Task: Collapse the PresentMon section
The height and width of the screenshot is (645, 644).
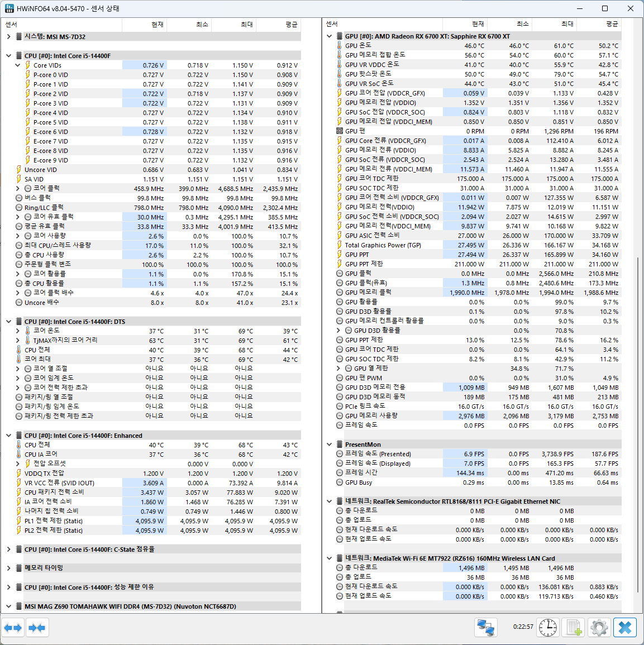Action: 329,445
